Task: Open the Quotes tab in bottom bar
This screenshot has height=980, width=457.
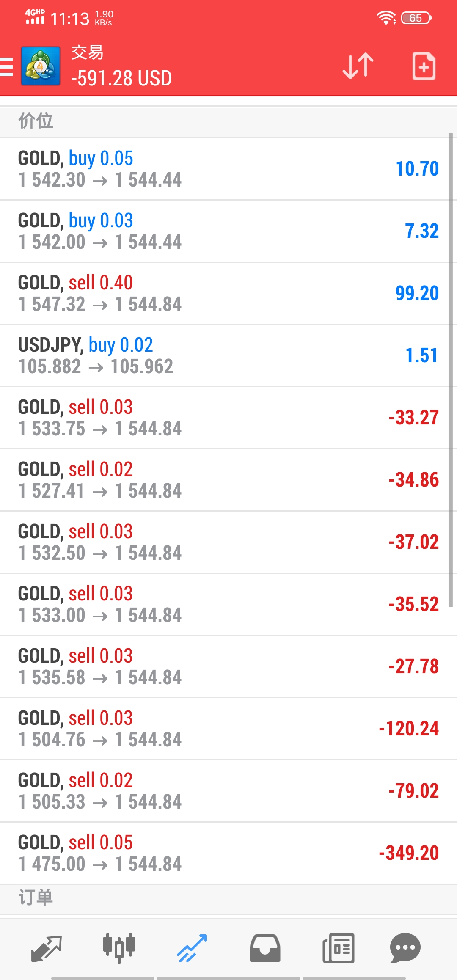Action: (x=47, y=948)
